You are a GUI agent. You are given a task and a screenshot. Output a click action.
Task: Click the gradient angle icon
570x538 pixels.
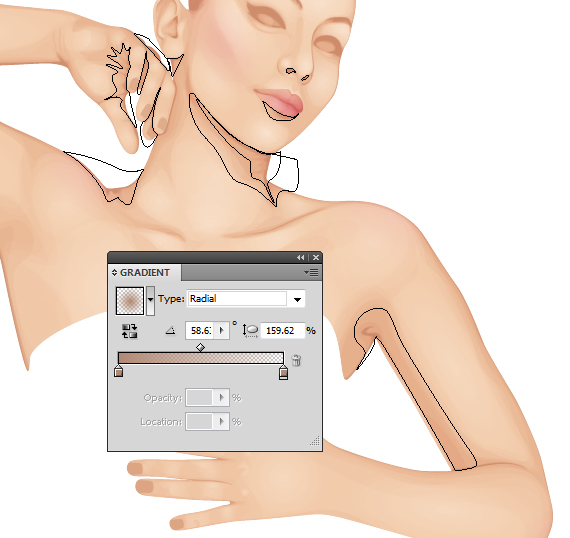(x=170, y=331)
